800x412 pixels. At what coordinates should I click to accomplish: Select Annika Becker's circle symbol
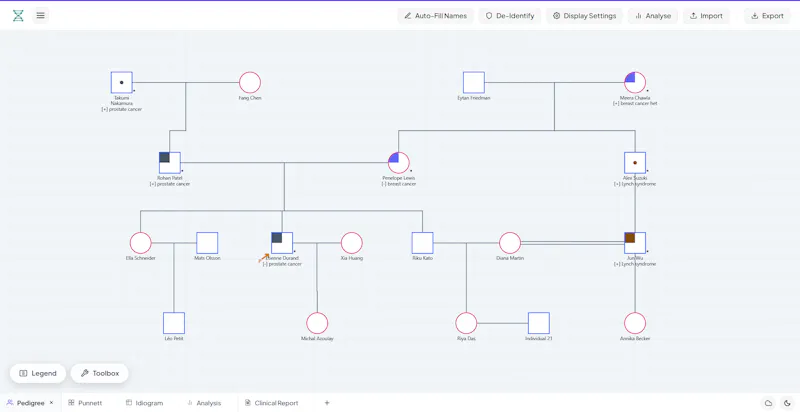(x=635, y=323)
